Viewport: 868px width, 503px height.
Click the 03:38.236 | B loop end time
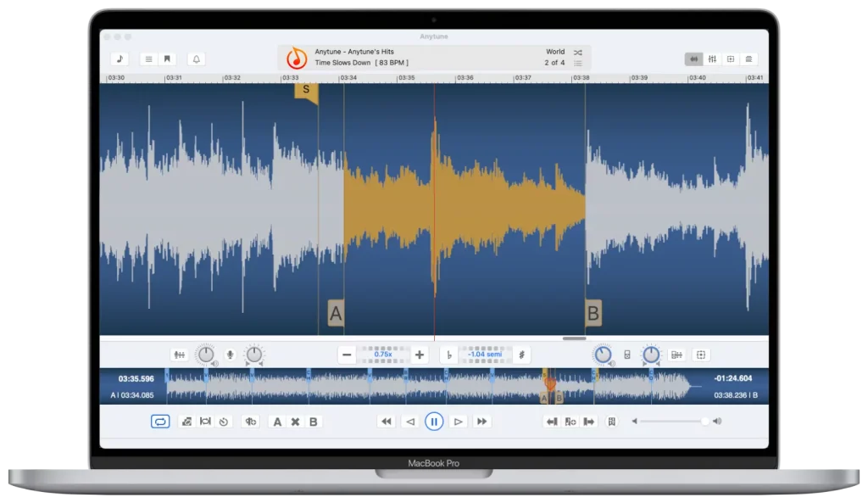tap(736, 395)
